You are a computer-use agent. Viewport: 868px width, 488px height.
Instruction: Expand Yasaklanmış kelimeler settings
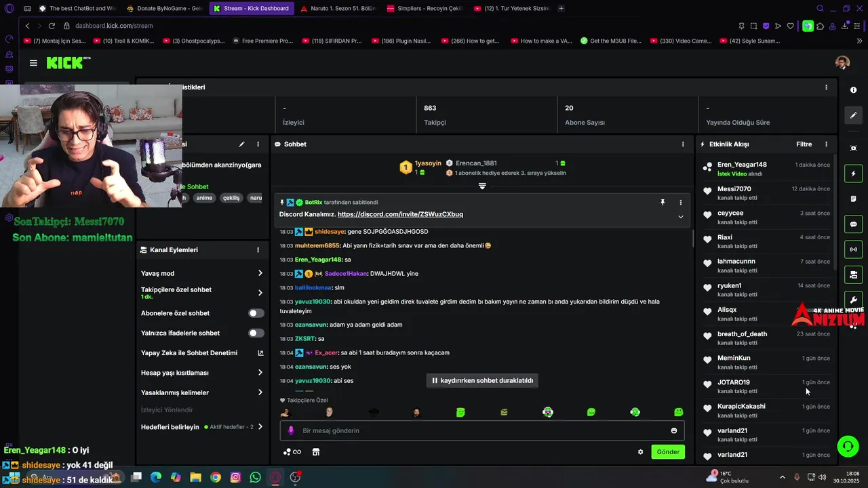click(260, 392)
